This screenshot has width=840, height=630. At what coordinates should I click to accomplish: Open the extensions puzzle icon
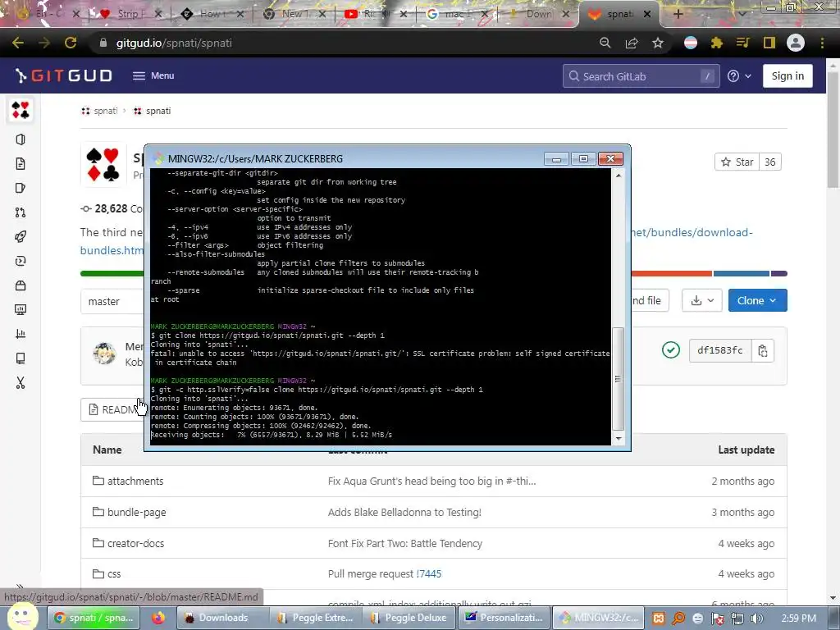(717, 43)
